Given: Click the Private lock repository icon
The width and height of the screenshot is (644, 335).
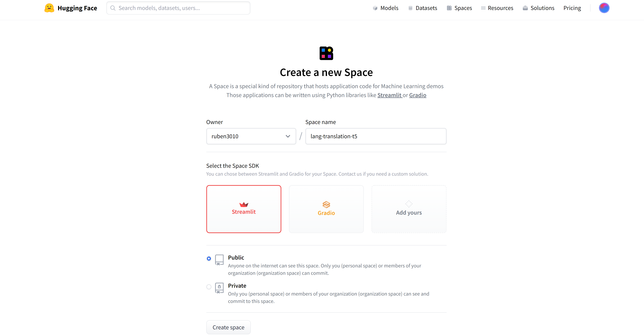Looking at the screenshot, I should coord(219,288).
